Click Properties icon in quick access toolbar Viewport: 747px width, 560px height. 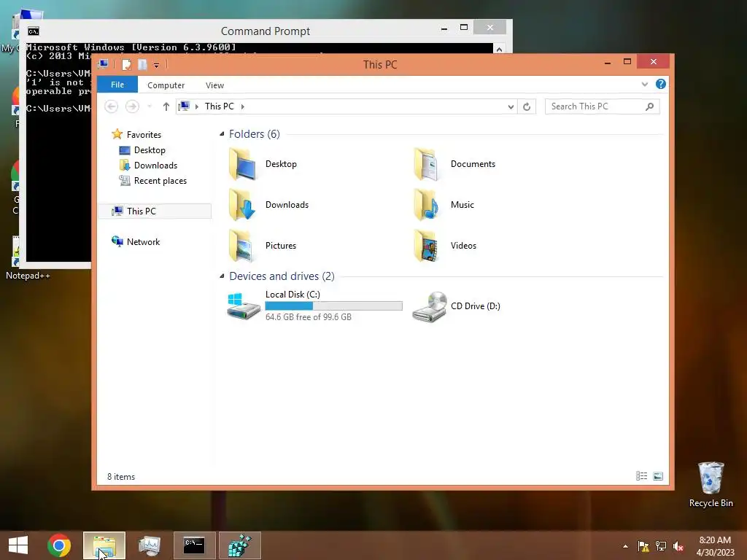(x=126, y=64)
